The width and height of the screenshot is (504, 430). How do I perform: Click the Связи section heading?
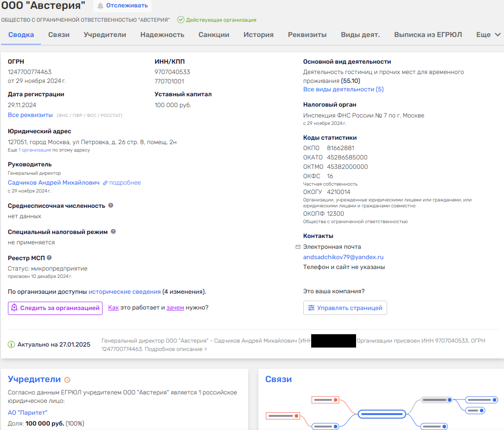point(278,379)
